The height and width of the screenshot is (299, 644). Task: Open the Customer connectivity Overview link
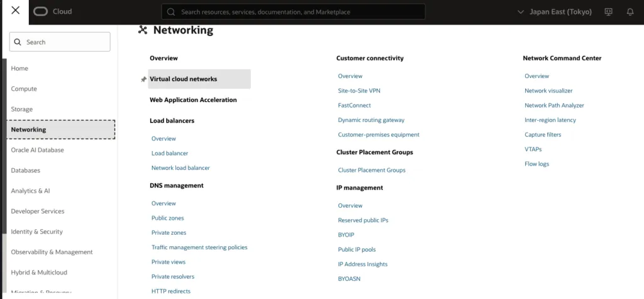pyautogui.click(x=350, y=76)
